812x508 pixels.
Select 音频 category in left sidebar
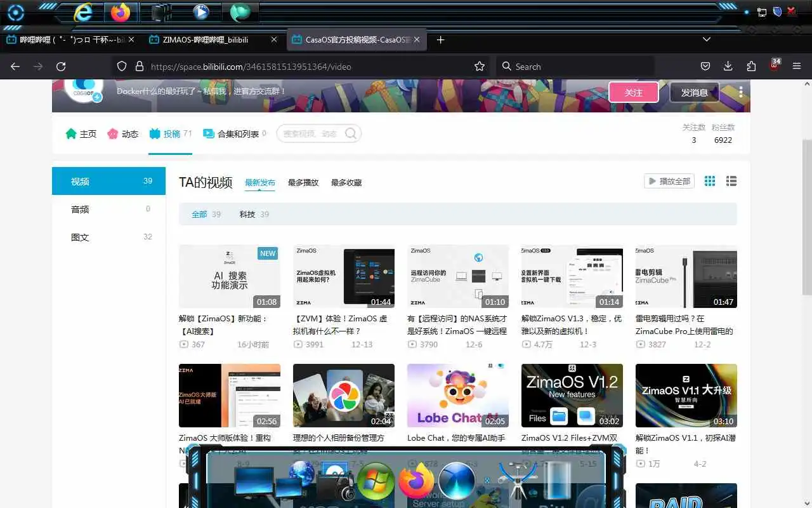tap(108, 209)
